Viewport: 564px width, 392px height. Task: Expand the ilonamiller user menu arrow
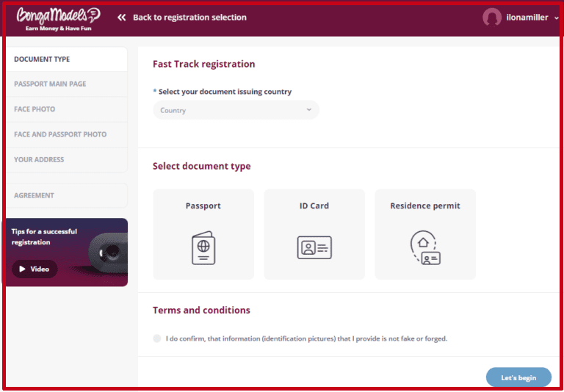pyautogui.click(x=556, y=18)
